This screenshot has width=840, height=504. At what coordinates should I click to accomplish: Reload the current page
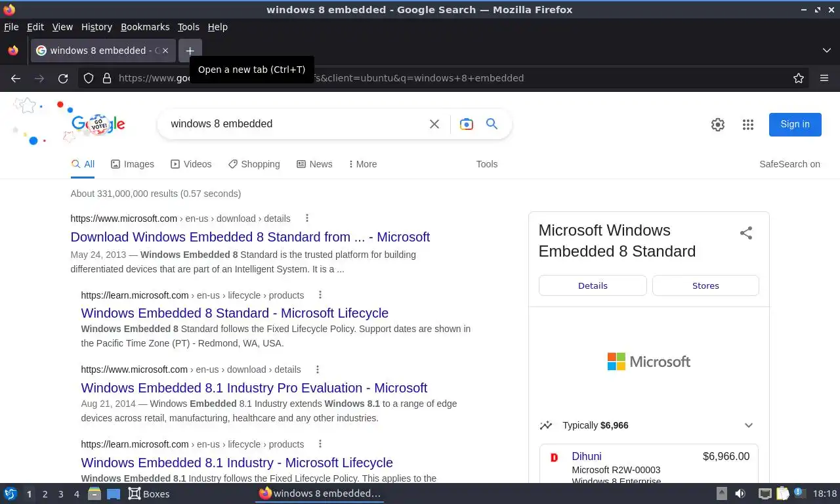tap(63, 78)
